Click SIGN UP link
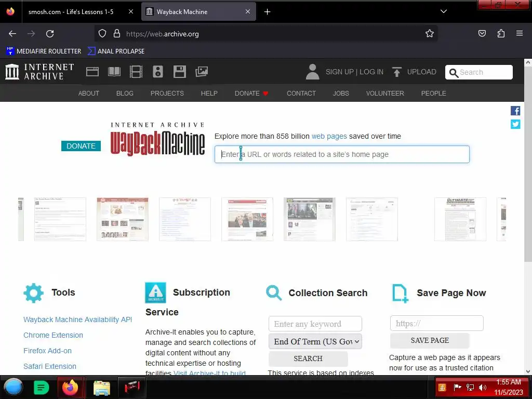 (340, 72)
